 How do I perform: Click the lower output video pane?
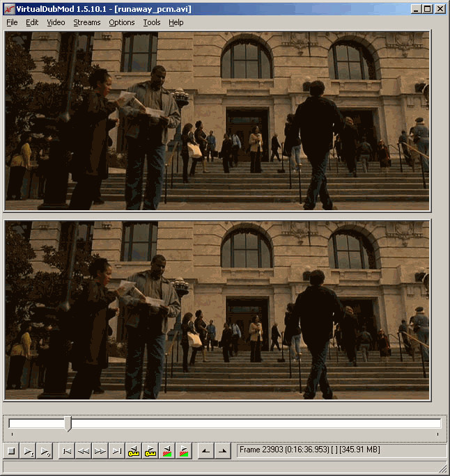217,310
